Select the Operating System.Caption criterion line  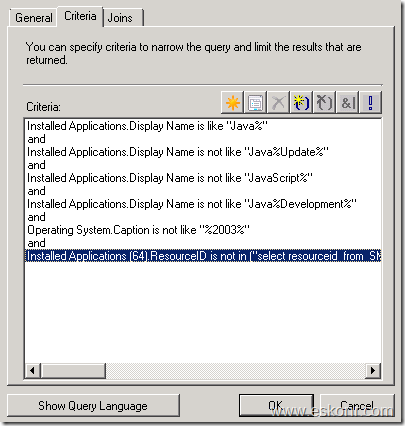pos(138,230)
